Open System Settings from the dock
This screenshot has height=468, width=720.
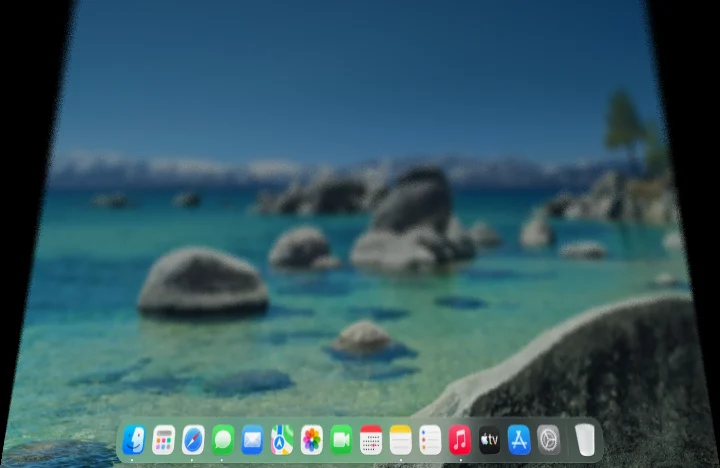(549, 440)
